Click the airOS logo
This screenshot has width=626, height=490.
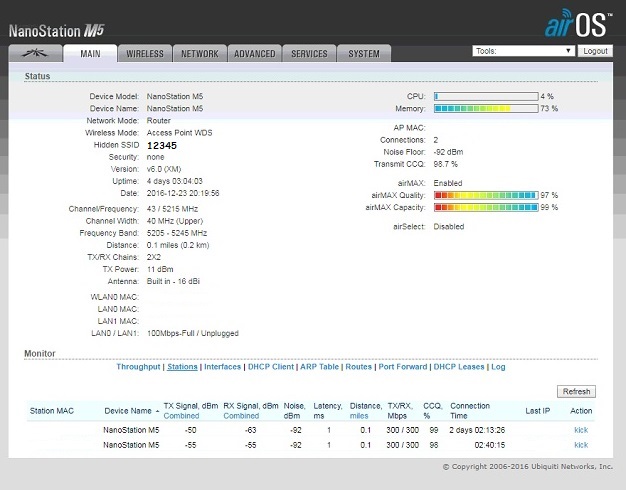tap(576, 23)
